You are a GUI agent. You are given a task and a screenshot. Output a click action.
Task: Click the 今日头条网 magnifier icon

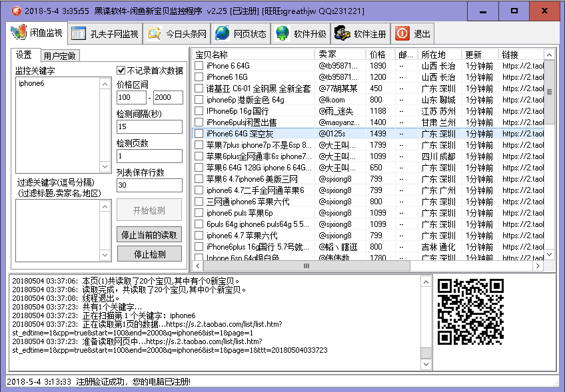pos(154,33)
